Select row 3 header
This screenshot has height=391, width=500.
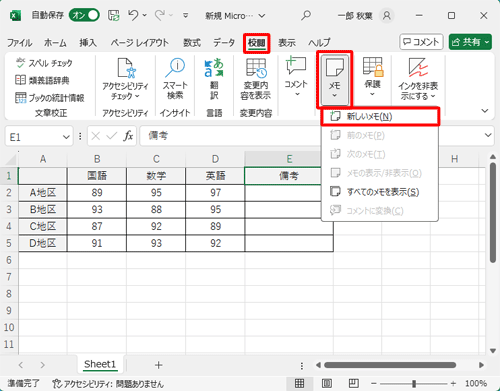(9, 210)
